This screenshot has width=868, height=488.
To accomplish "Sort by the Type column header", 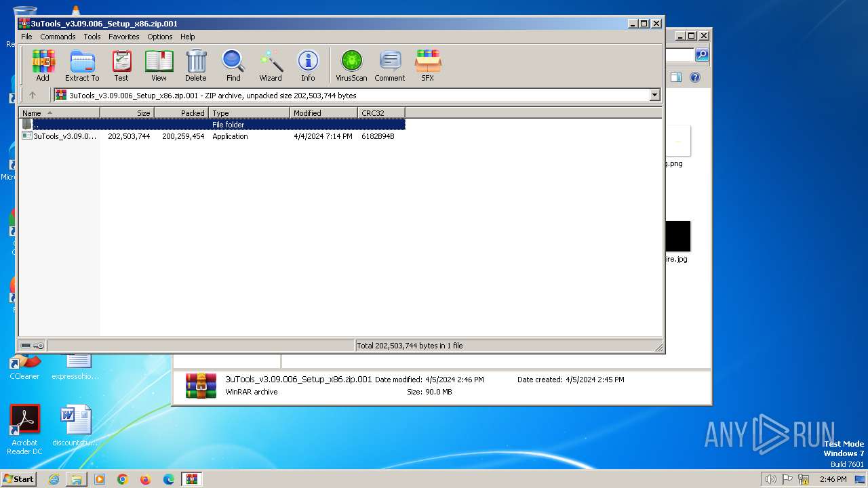I will [x=249, y=113].
